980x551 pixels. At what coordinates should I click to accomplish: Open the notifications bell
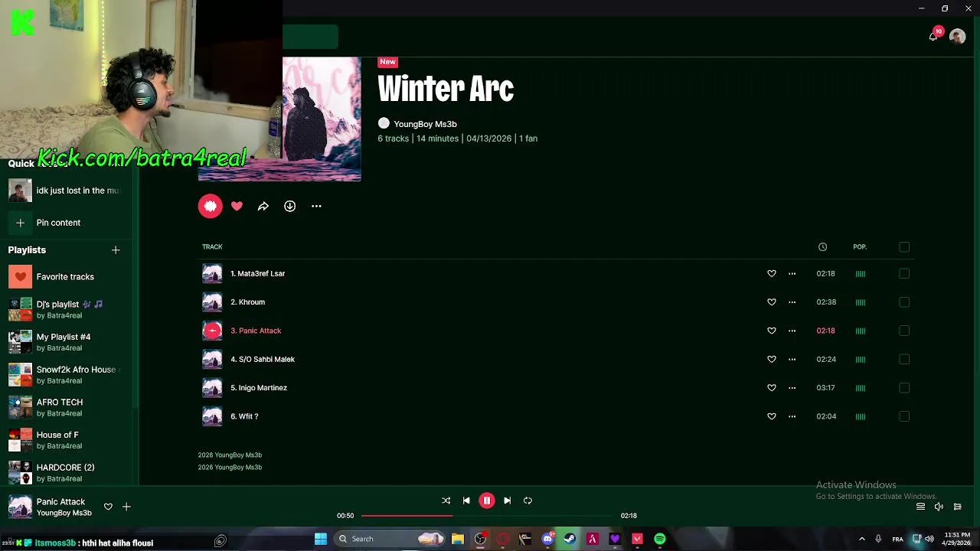pyautogui.click(x=933, y=36)
